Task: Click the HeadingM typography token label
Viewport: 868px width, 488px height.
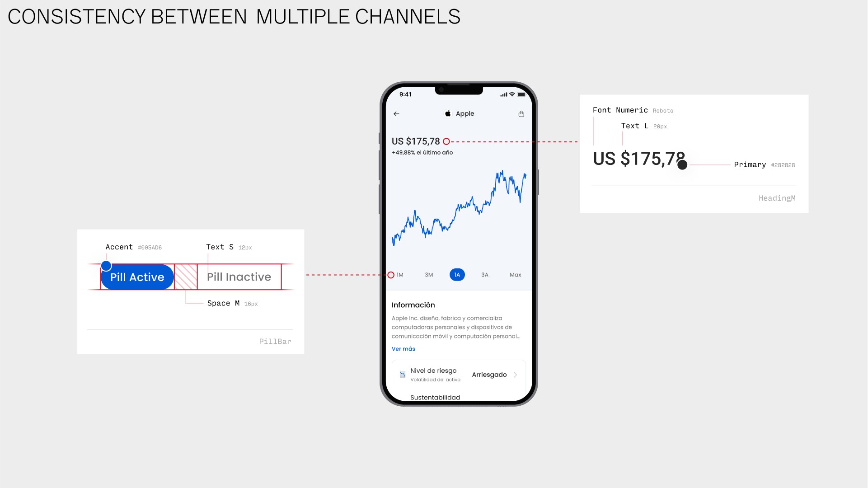Action: tap(777, 198)
